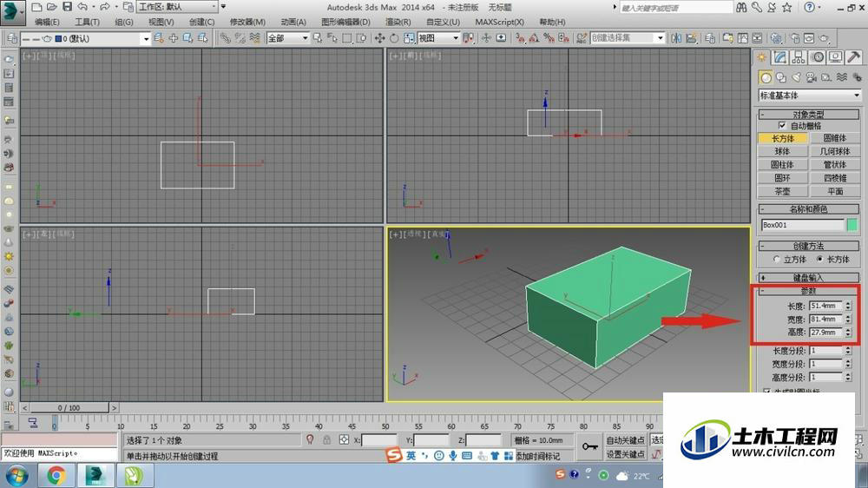Click the Mirror tool icon
Image resolution: width=868 pixels, height=488 pixels.
click(x=676, y=38)
